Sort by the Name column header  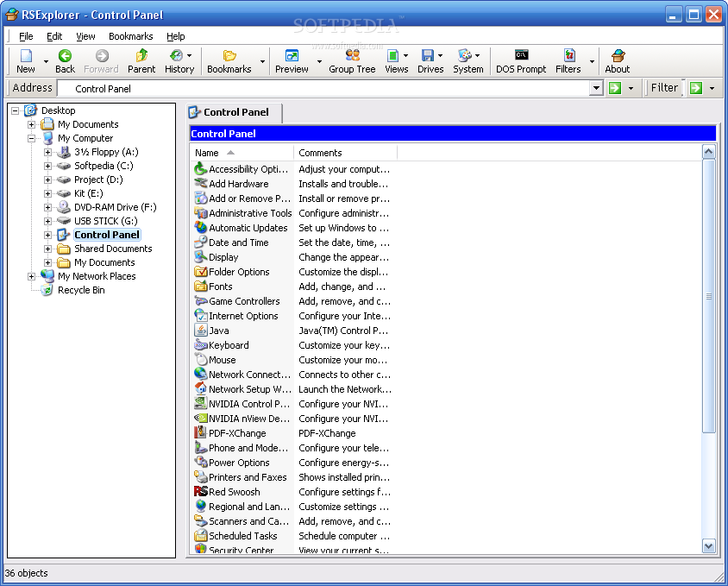tap(242, 153)
